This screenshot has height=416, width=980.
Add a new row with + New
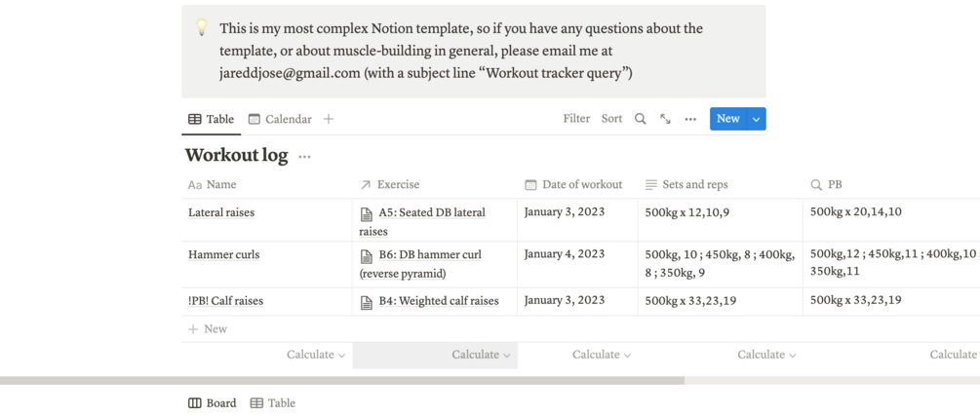[208, 329]
